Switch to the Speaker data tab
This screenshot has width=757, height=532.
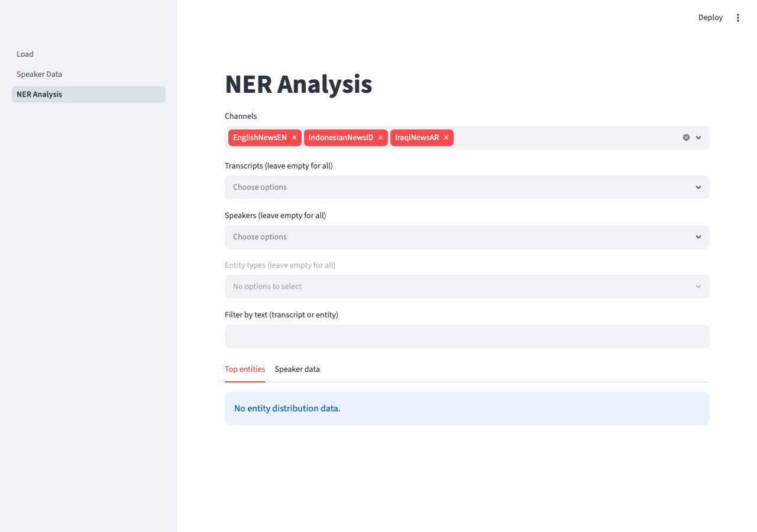pos(297,369)
